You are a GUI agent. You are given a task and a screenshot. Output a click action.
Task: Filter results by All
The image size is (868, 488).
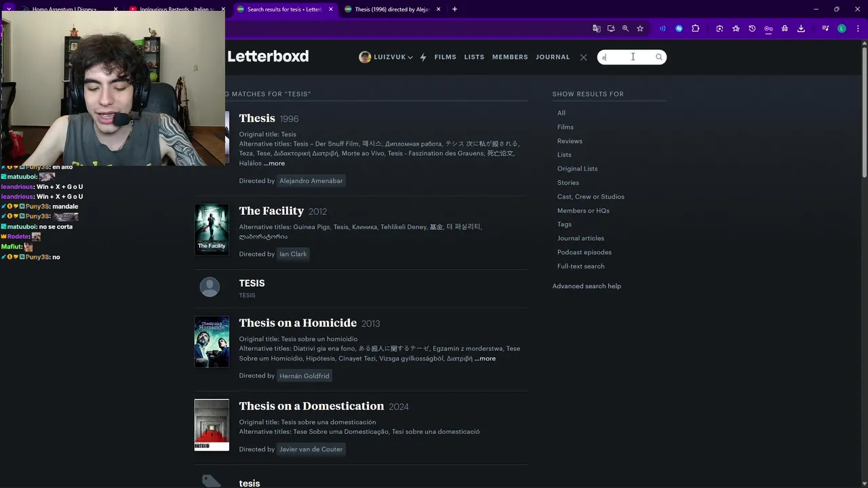(x=561, y=113)
